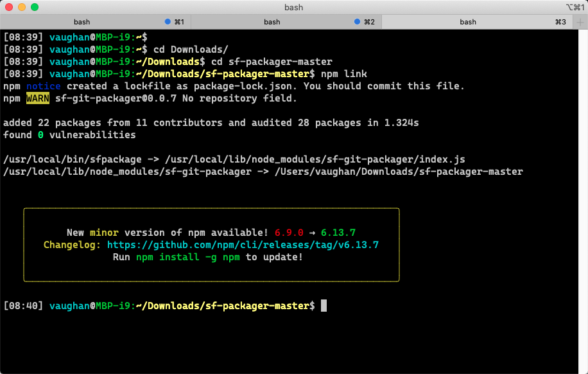Image resolution: width=588 pixels, height=374 pixels.
Task: Click the terminal cursor at prompt
Action: 324,306
